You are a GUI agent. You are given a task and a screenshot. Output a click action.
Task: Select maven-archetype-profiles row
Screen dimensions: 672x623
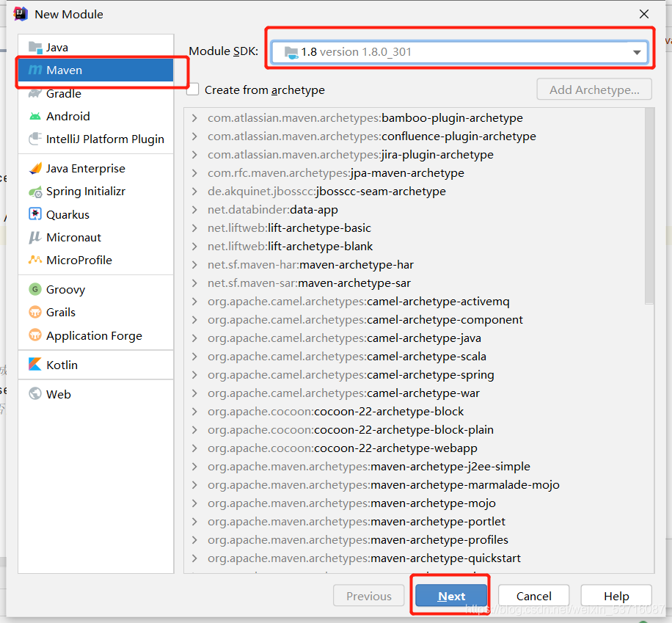(414, 540)
